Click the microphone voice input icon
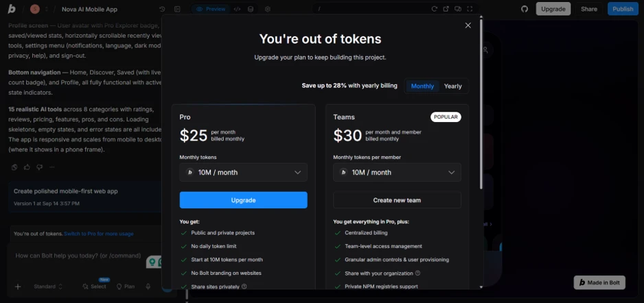 pyautogui.click(x=148, y=287)
